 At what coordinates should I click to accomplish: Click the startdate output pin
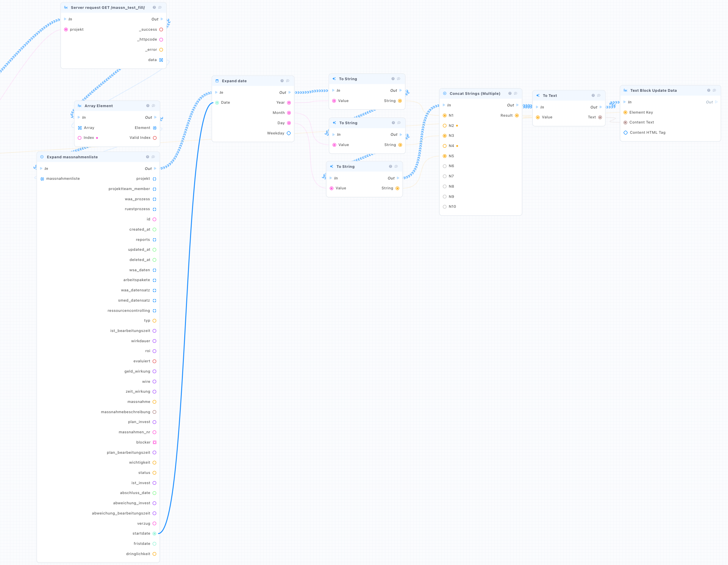(x=155, y=534)
